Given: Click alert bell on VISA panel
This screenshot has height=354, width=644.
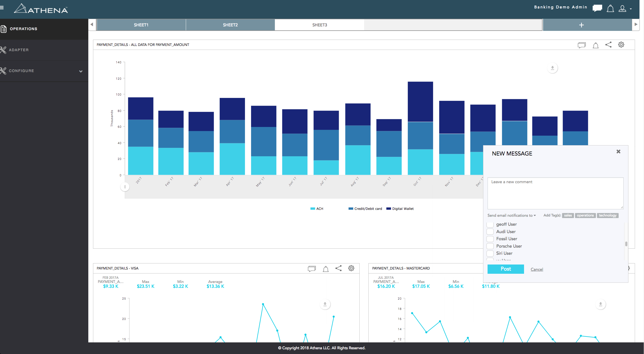Looking at the screenshot, I should [x=326, y=269].
